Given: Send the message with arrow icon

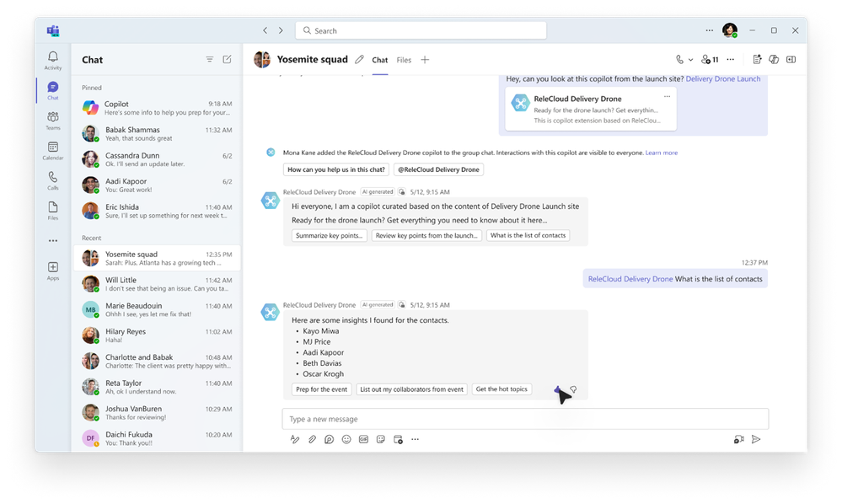Looking at the screenshot, I should 756,439.
